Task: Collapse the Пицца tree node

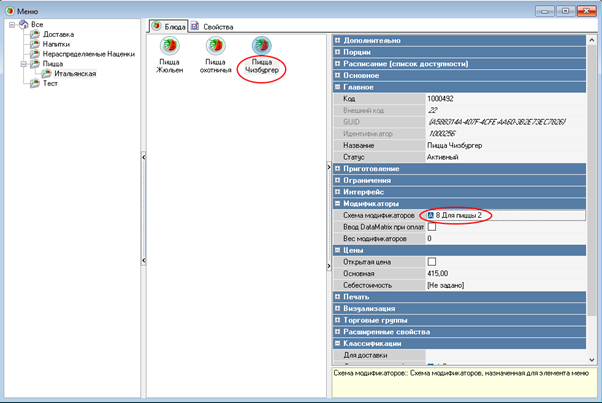Action: pos(22,64)
